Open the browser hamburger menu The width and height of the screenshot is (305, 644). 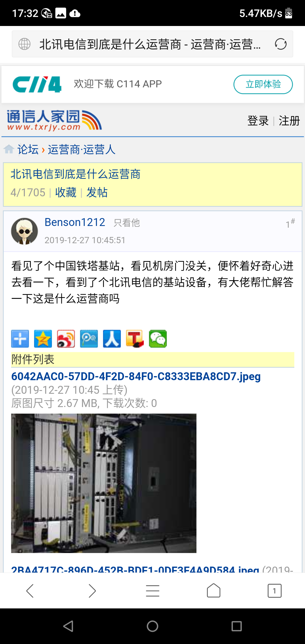click(x=152, y=591)
